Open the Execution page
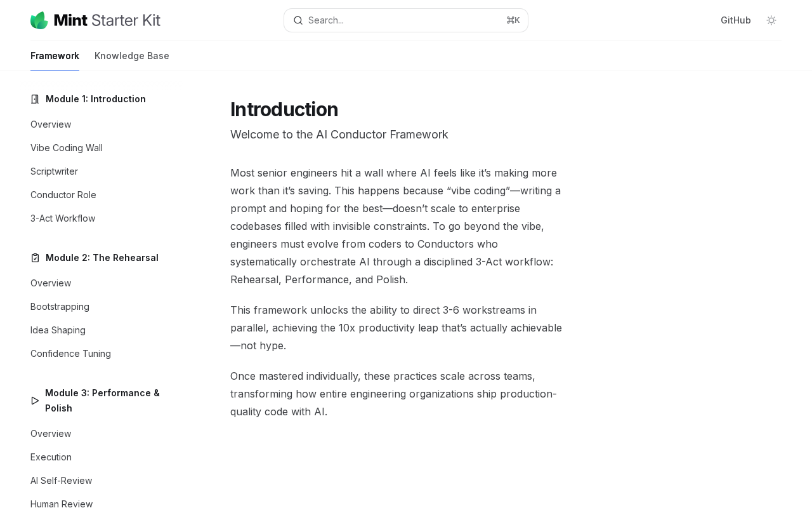The image size is (812, 508). [x=51, y=457]
